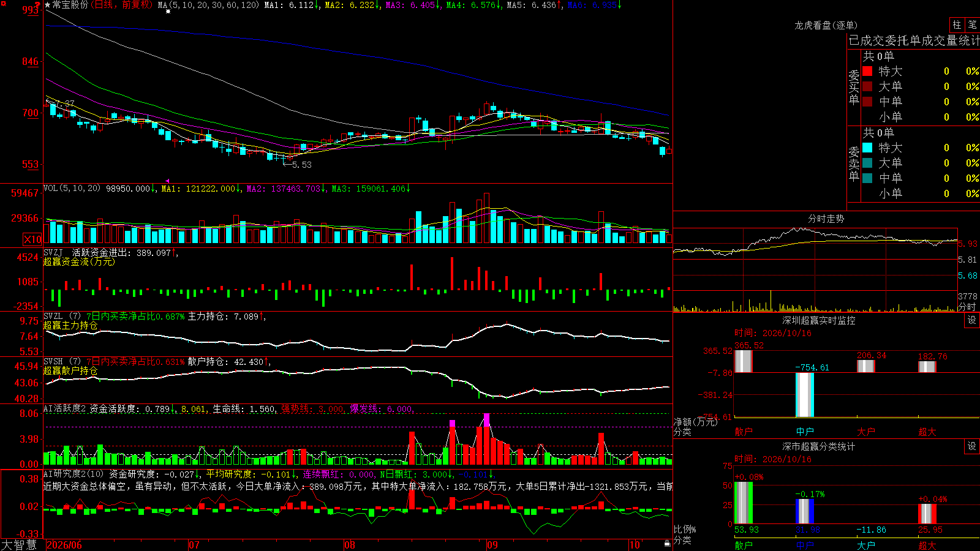Viewport: 980px width, 551px height.
Task: Click the 日线, 前复权 period label
Action: [123, 5]
